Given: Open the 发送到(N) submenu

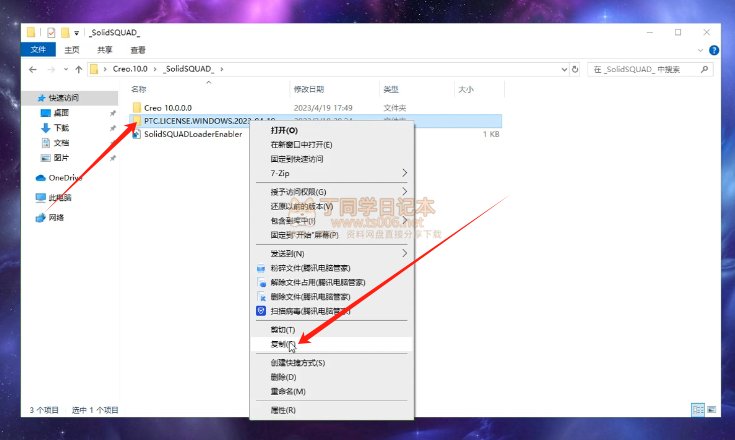Looking at the screenshot, I should pos(332,254).
